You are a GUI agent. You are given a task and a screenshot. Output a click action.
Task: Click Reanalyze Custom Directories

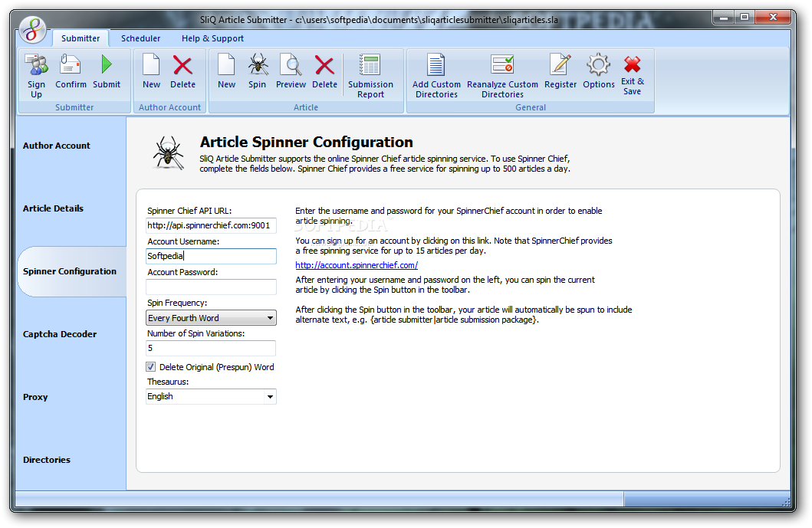(502, 76)
